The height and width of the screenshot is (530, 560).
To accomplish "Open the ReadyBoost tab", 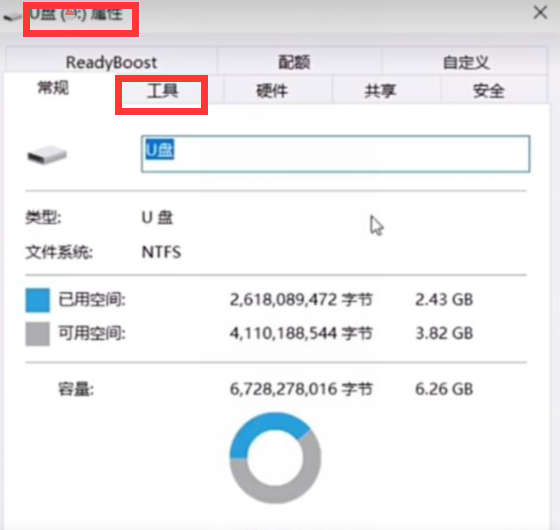I will point(111,62).
